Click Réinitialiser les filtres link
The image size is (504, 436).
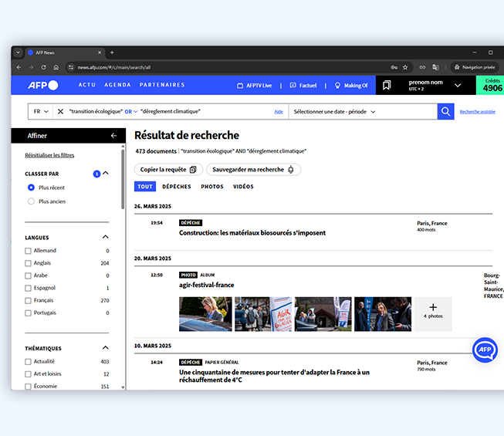coord(49,155)
